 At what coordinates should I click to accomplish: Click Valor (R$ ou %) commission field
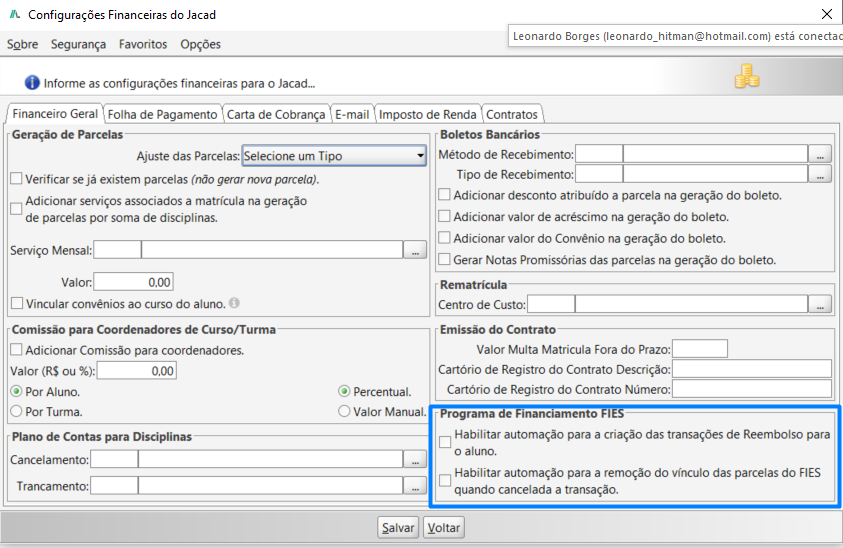pos(137,371)
